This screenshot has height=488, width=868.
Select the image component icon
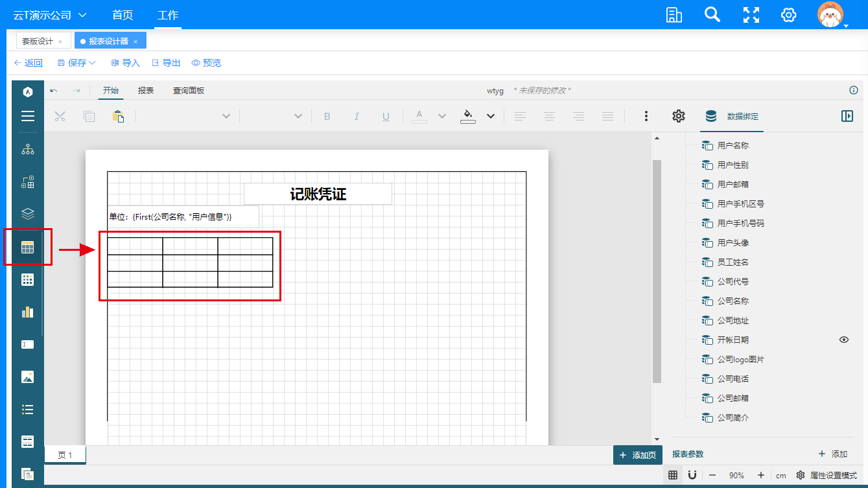27,377
